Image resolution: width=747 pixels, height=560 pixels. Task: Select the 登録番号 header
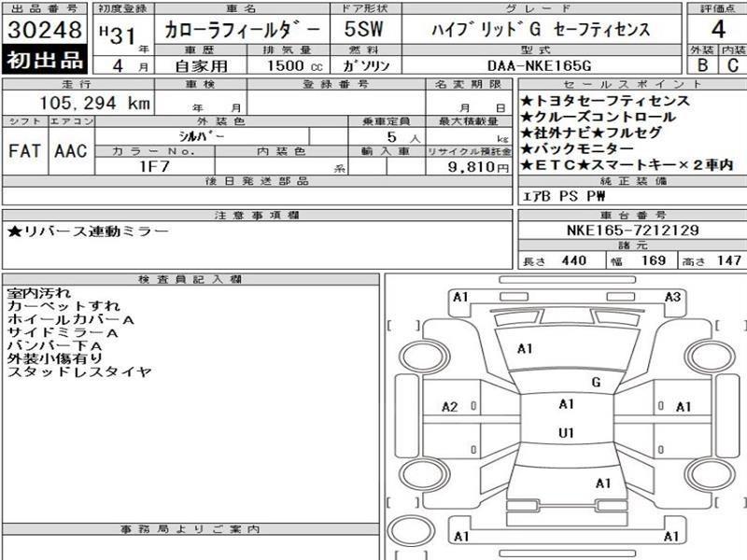tap(336, 84)
